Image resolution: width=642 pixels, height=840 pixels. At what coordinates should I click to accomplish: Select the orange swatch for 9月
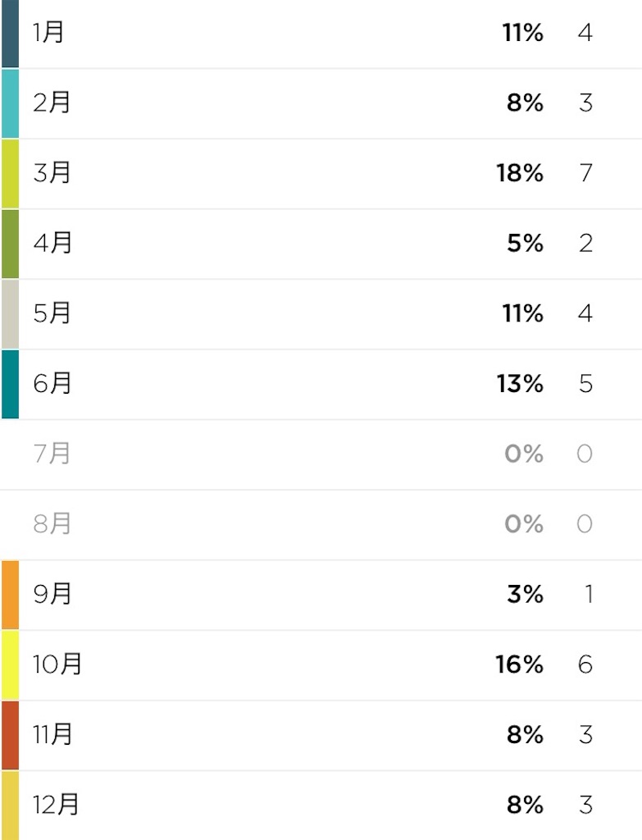[x=10, y=595]
